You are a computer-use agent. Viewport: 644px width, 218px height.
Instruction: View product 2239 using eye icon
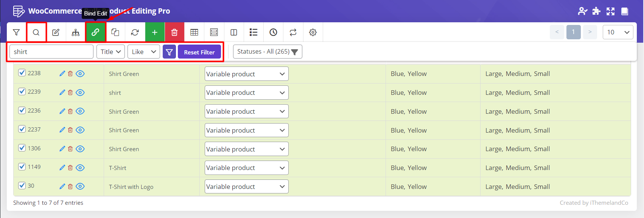tap(80, 93)
